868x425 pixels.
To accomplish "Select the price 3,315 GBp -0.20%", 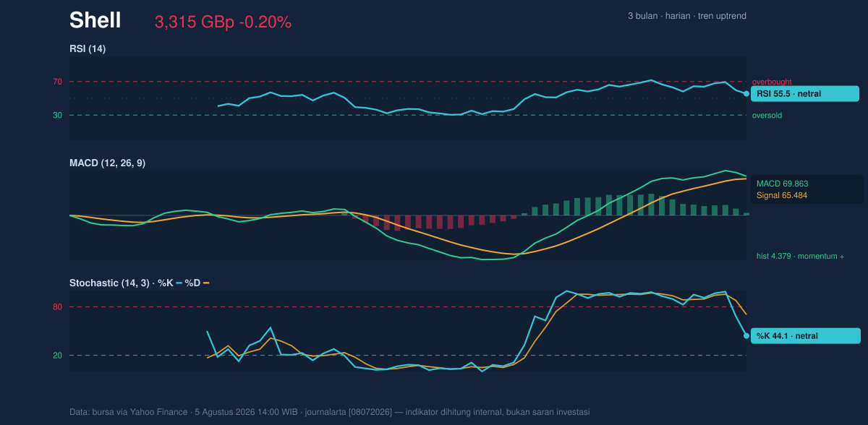I will point(223,22).
